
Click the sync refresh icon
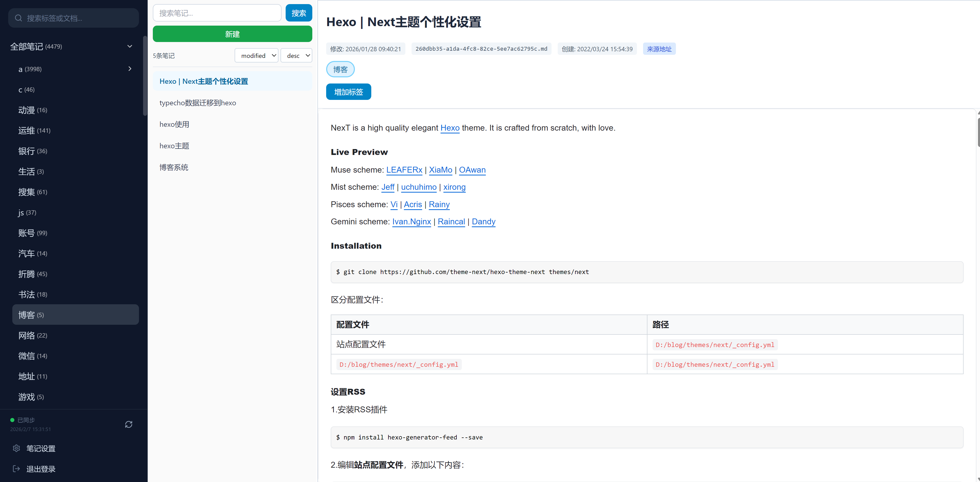(128, 424)
